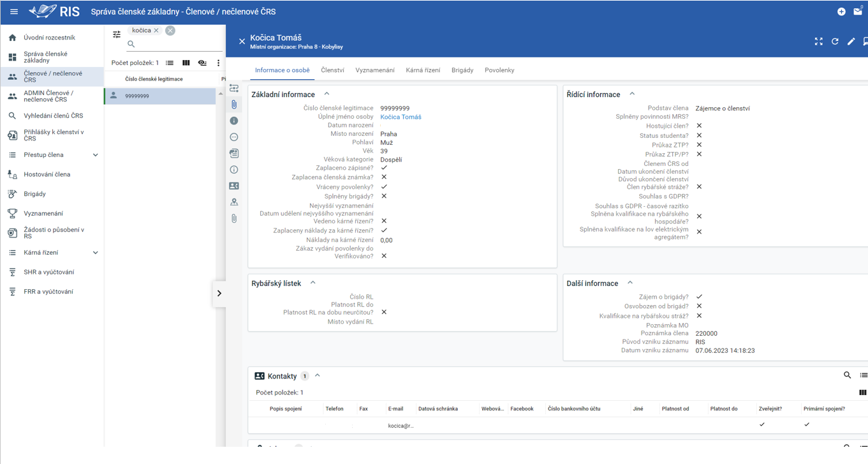Image resolution: width=868 pixels, height=464 pixels.
Task: Collapse the Další informace section
Action: click(630, 283)
